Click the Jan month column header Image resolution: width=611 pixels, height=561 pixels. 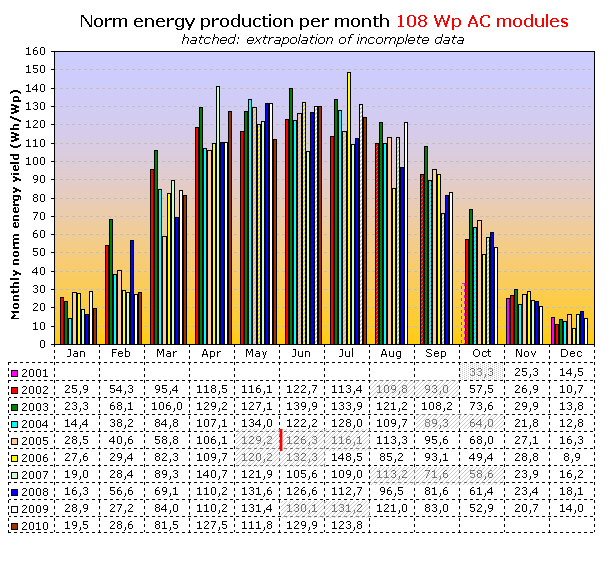click(77, 353)
